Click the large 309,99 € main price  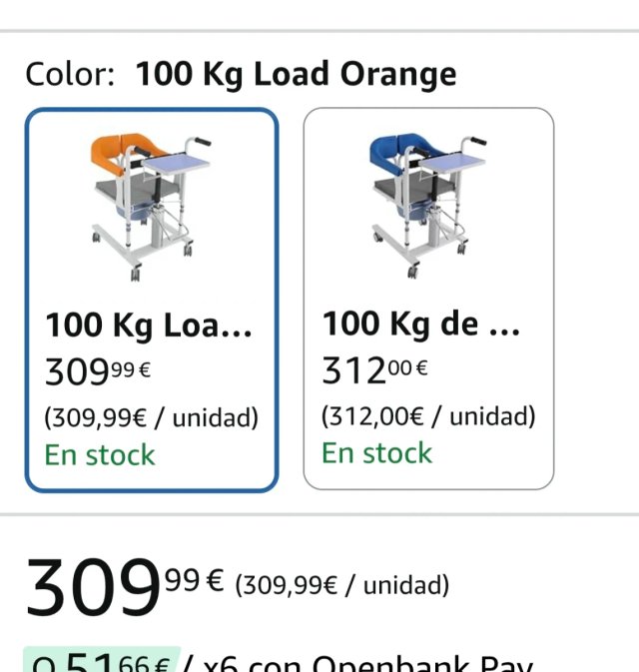(125, 586)
